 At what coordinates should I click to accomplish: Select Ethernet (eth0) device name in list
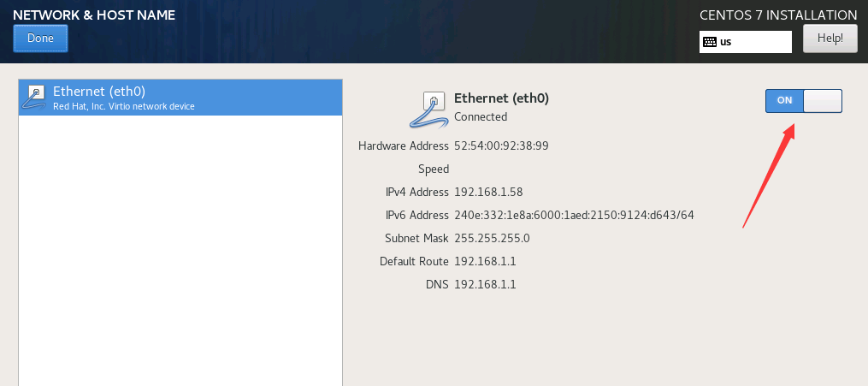click(x=99, y=91)
